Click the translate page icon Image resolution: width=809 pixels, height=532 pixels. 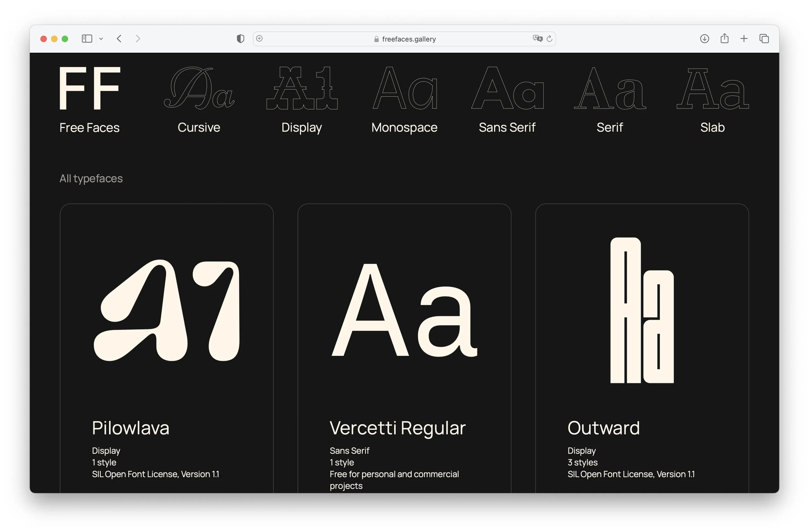537,39
